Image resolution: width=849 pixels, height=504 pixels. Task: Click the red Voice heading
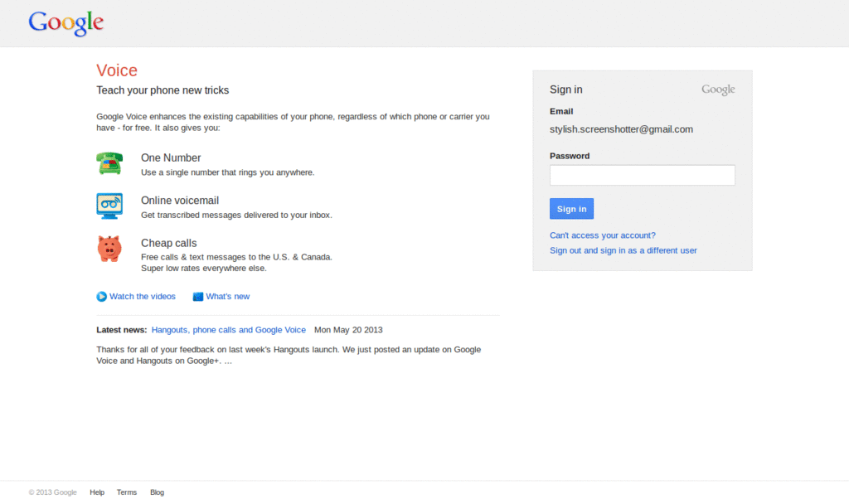(x=117, y=70)
